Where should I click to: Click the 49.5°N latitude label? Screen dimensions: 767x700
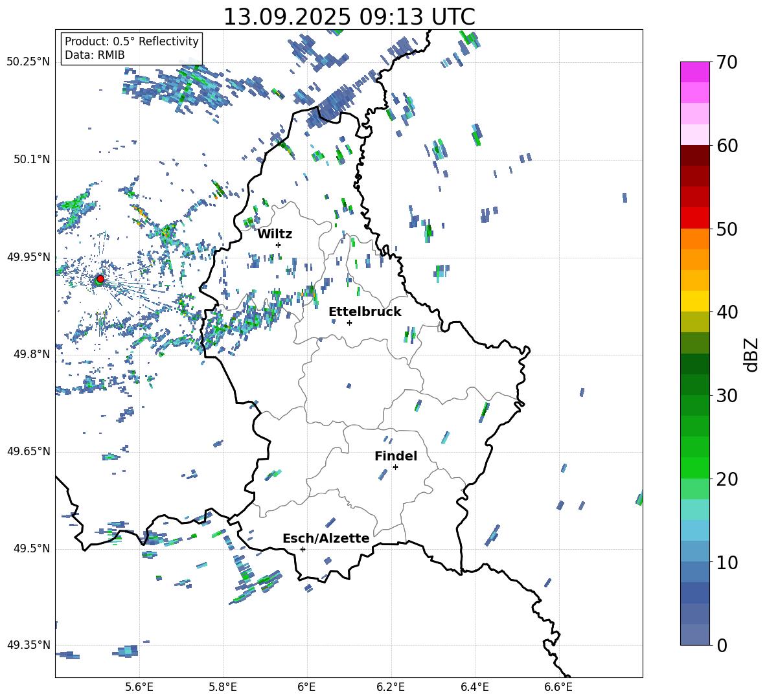click(31, 548)
